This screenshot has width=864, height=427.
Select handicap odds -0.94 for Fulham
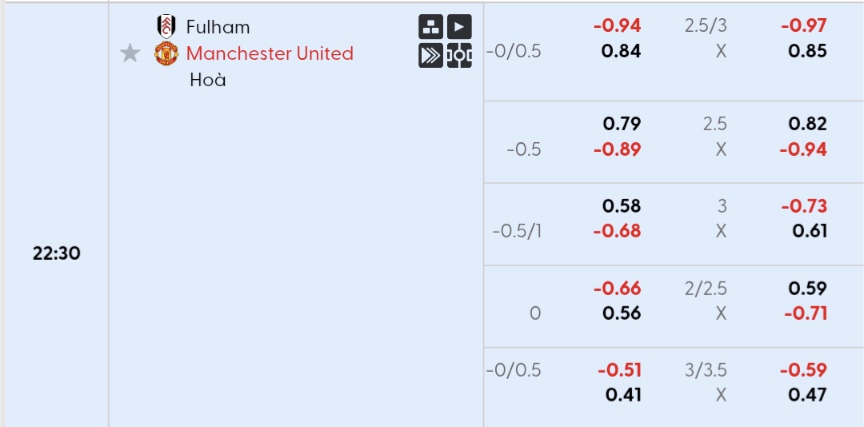coord(617,25)
